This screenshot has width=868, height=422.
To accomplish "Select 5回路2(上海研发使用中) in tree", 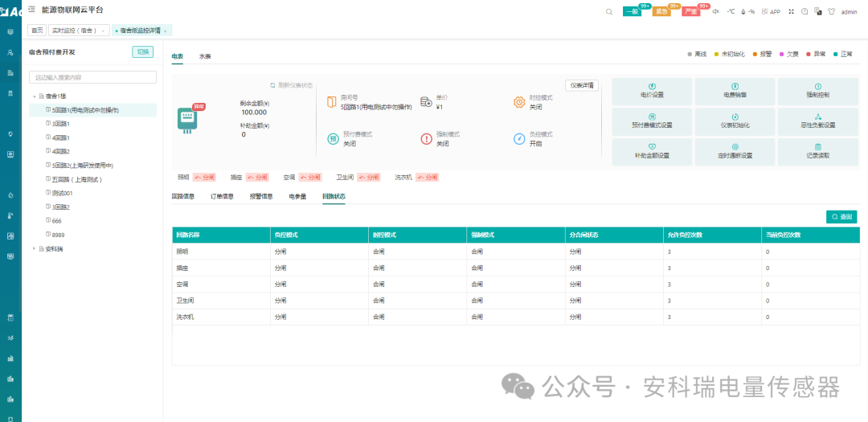I will (83, 165).
